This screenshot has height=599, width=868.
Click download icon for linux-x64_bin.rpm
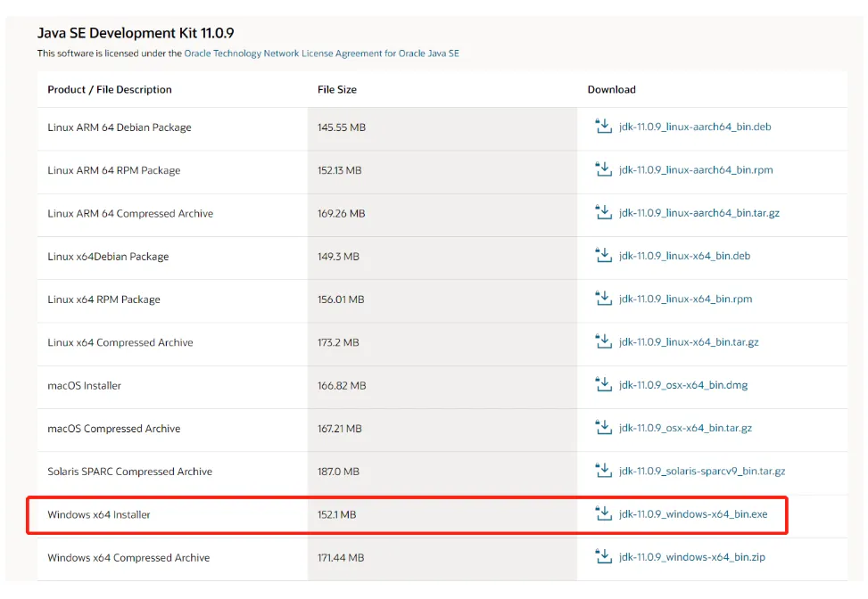(603, 299)
